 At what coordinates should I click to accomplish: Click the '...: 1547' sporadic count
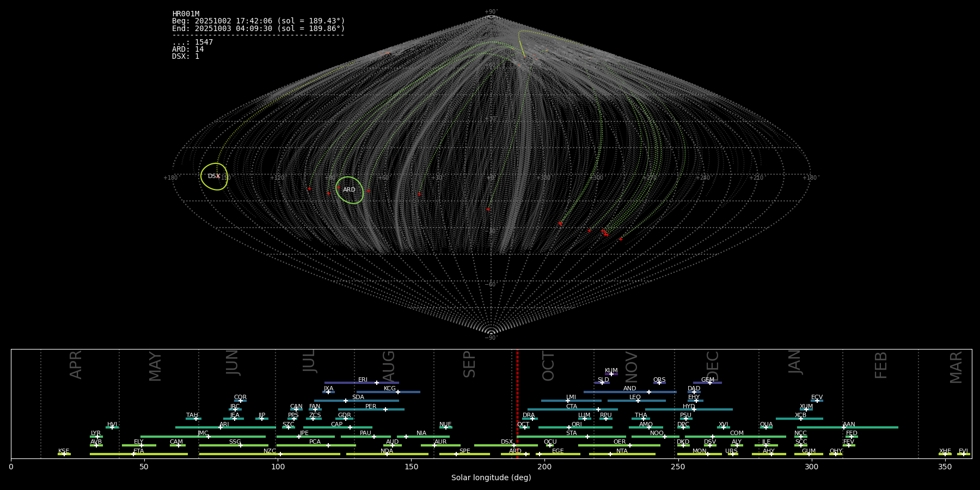tap(193, 42)
